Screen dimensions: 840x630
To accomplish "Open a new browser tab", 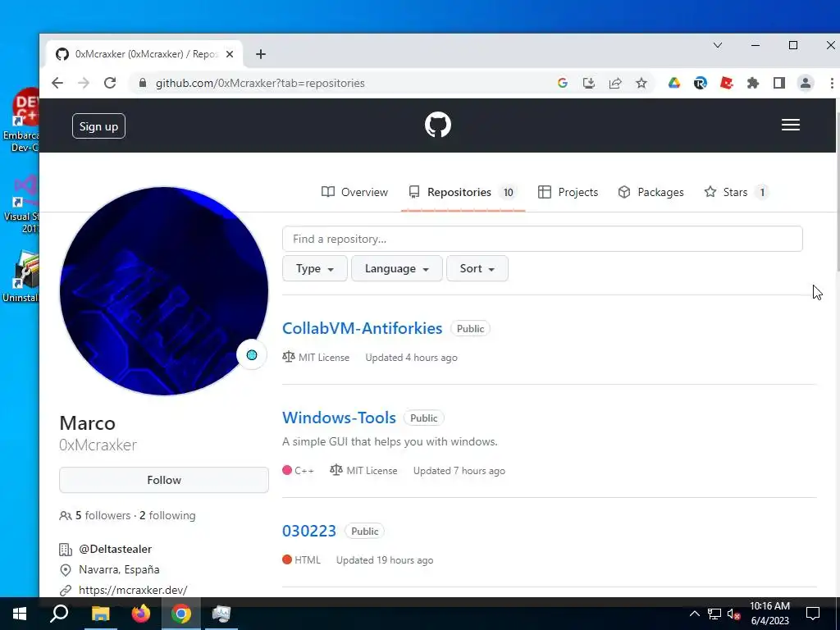I will pos(260,54).
